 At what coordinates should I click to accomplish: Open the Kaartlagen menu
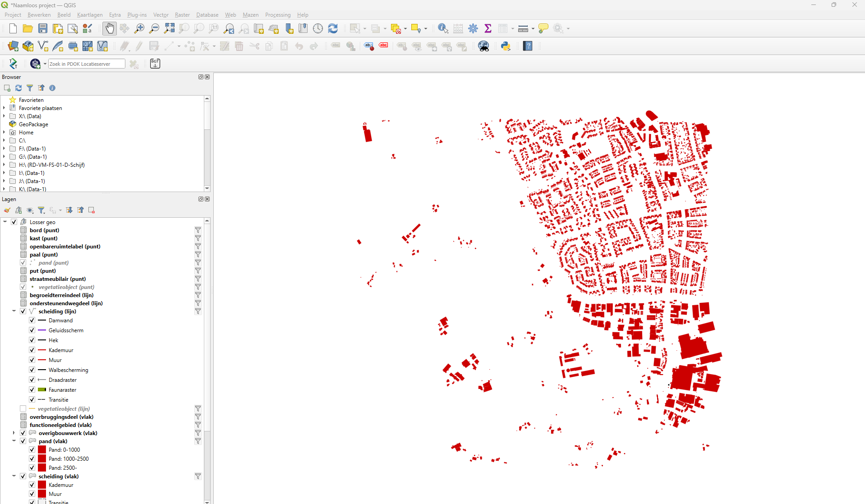[90, 15]
